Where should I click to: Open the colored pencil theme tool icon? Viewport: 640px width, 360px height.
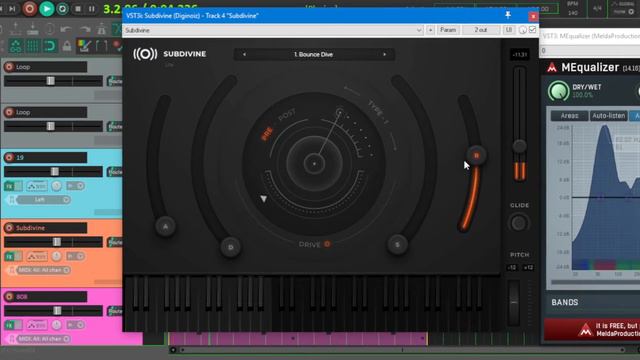coord(84,46)
